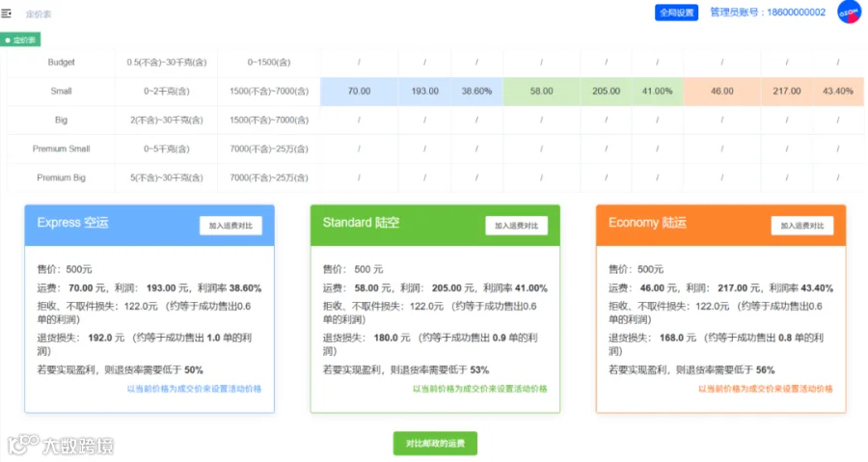Click the orange 217.00 profit cell
Viewport: 868px width, 462px height.
(787, 91)
